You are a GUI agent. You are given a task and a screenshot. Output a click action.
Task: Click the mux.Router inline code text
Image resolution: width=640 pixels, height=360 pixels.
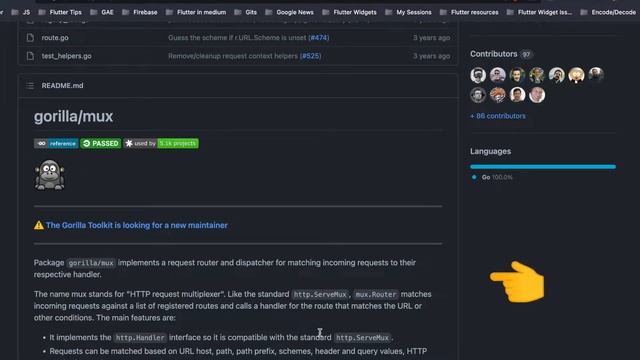pos(376,294)
